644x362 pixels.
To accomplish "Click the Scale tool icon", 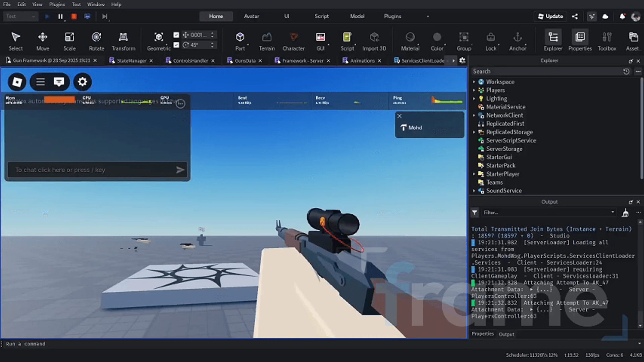I will point(69,37).
